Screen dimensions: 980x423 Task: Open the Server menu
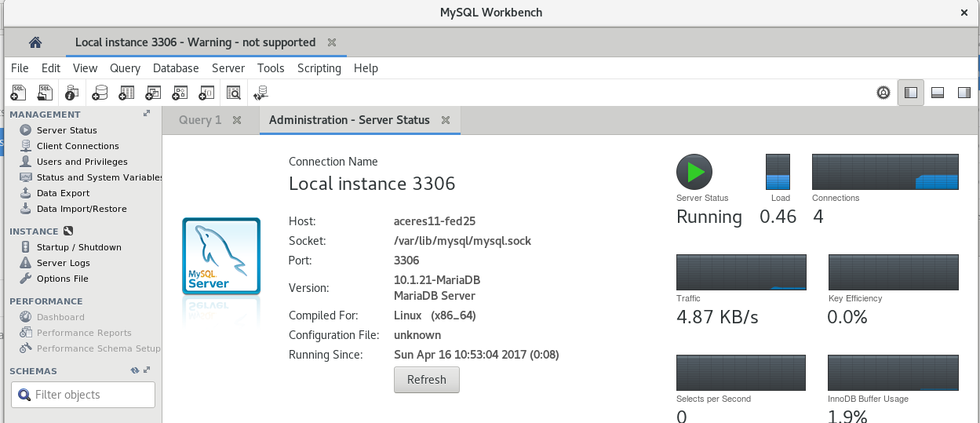click(x=228, y=68)
